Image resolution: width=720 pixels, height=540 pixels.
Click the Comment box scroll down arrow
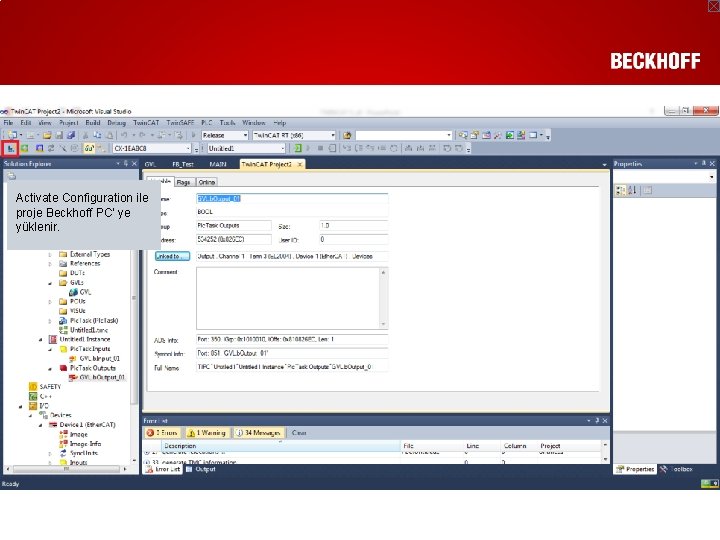click(x=383, y=324)
